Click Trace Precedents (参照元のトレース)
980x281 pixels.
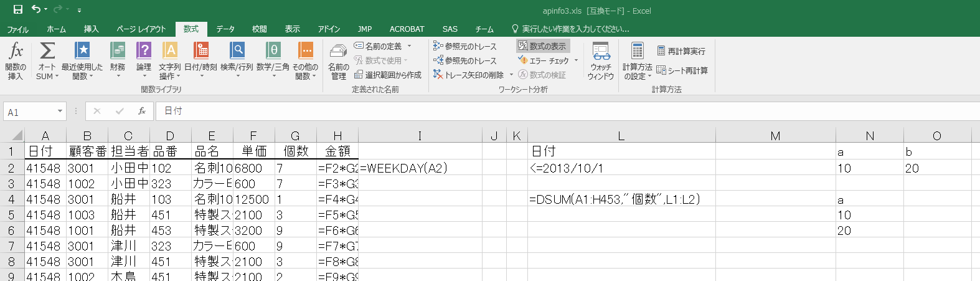click(x=465, y=46)
